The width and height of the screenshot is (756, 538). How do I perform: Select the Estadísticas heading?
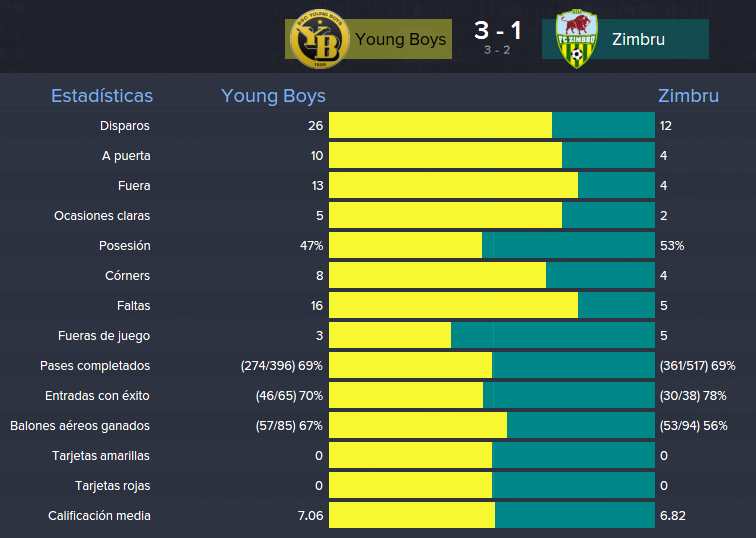pos(102,96)
